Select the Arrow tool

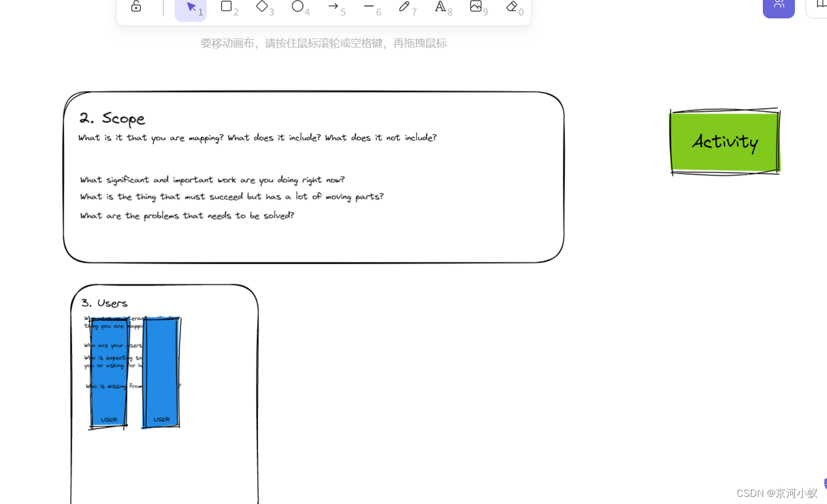click(333, 7)
